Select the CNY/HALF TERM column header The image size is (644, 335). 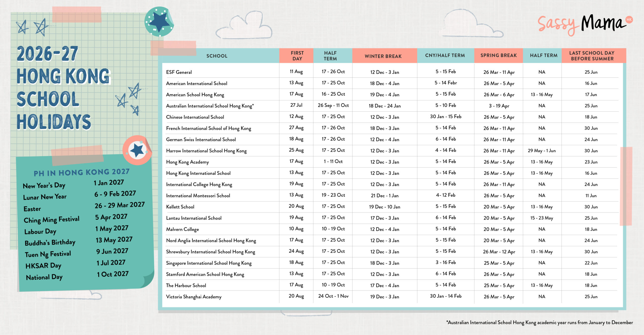coord(445,55)
